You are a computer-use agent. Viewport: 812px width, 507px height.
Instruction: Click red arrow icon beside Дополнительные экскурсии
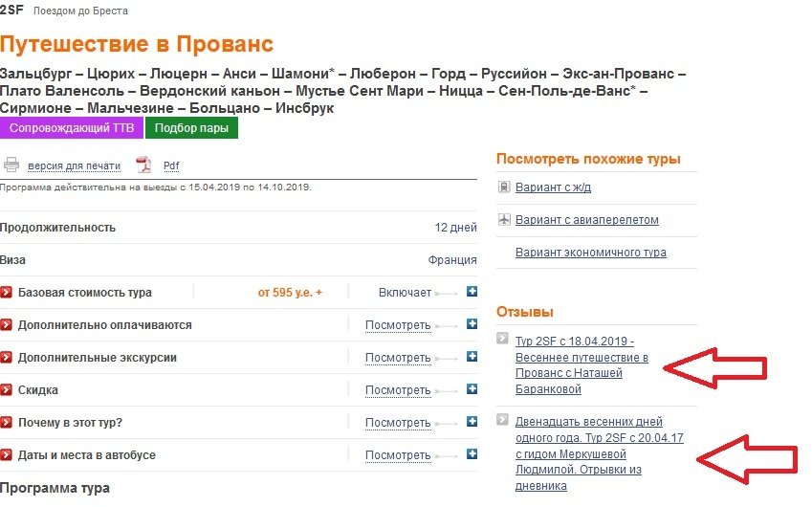click(x=7, y=358)
